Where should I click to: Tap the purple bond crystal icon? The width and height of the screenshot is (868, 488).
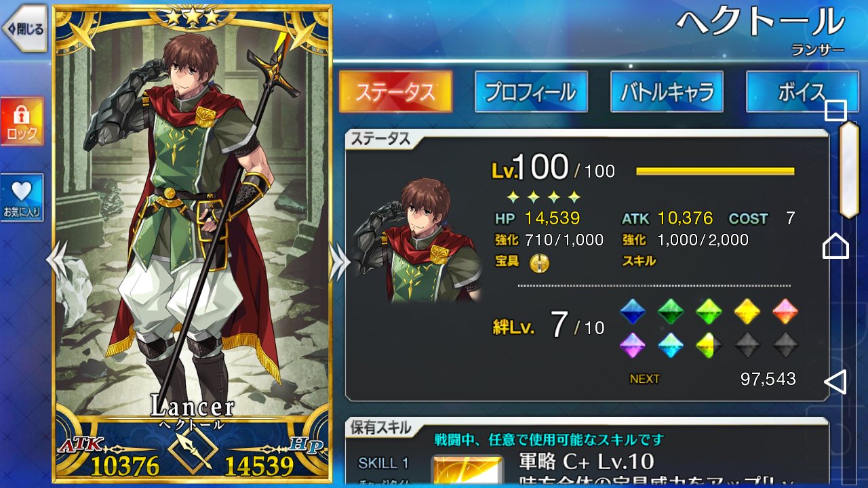click(x=633, y=344)
